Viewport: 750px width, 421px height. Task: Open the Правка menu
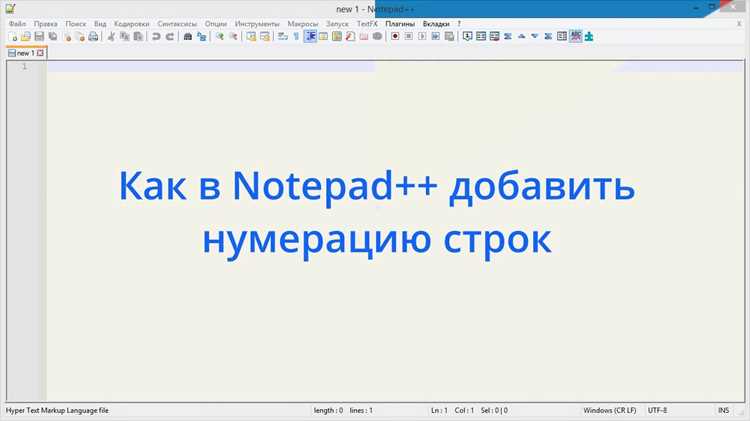click(45, 23)
